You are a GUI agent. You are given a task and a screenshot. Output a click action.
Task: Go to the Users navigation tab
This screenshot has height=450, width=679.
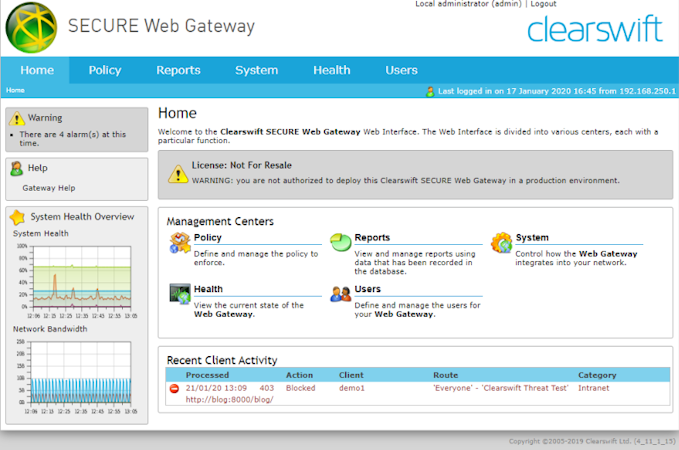click(x=401, y=70)
